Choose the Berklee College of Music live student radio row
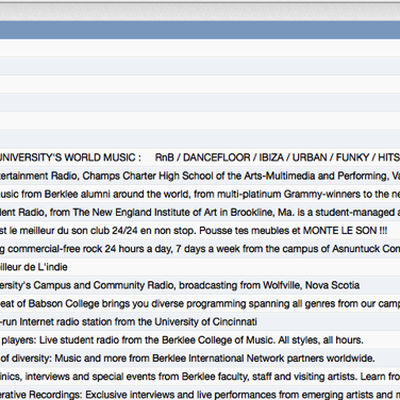The image size is (400, 400). (200, 340)
